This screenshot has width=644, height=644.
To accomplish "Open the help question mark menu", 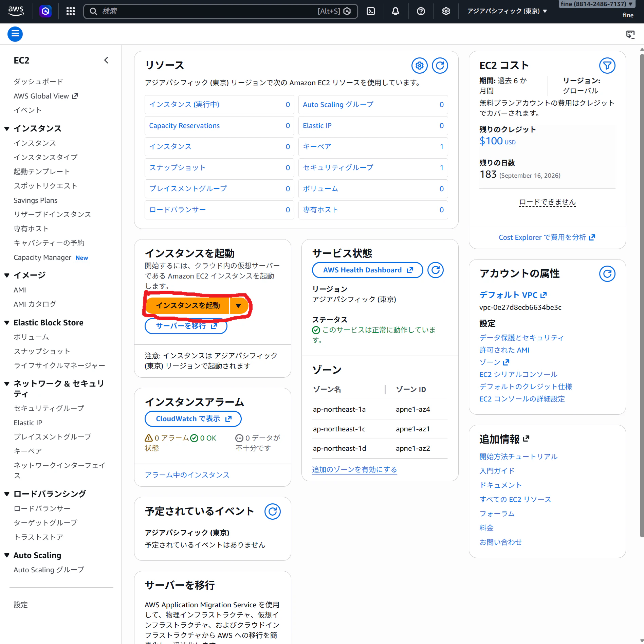I will point(421,11).
